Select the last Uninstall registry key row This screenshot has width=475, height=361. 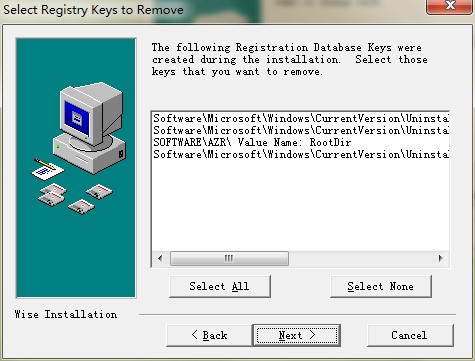[x=300, y=155]
